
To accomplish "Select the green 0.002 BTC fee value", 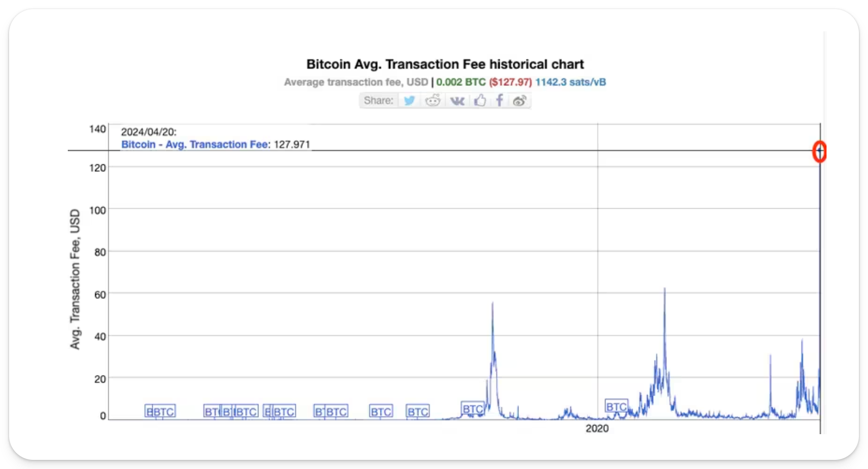I will (x=461, y=82).
